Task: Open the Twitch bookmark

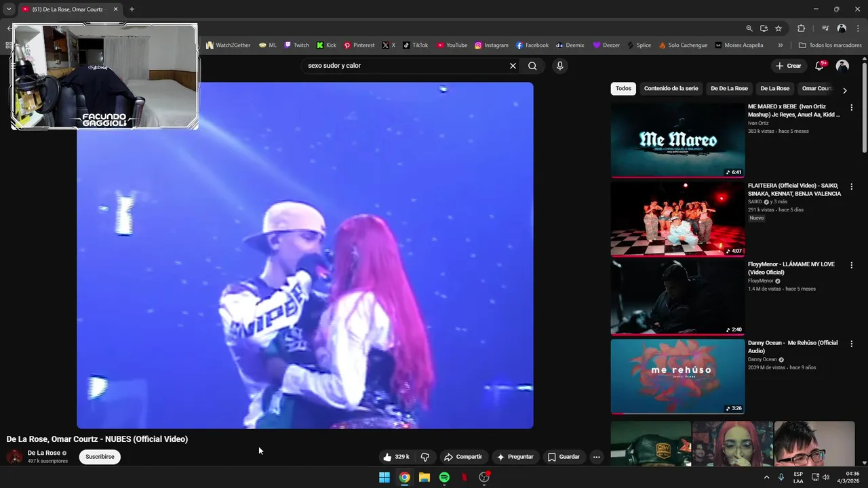Action: pos(296,45)
